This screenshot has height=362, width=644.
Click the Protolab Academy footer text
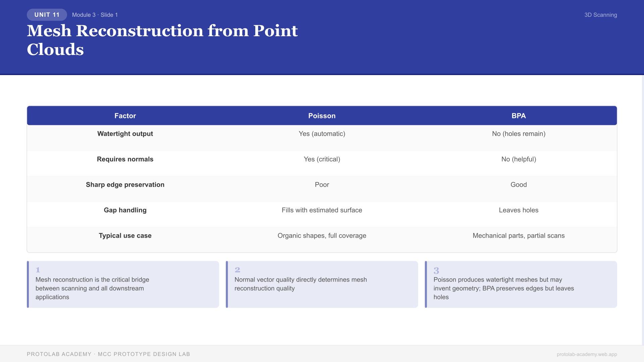[108, 354]
